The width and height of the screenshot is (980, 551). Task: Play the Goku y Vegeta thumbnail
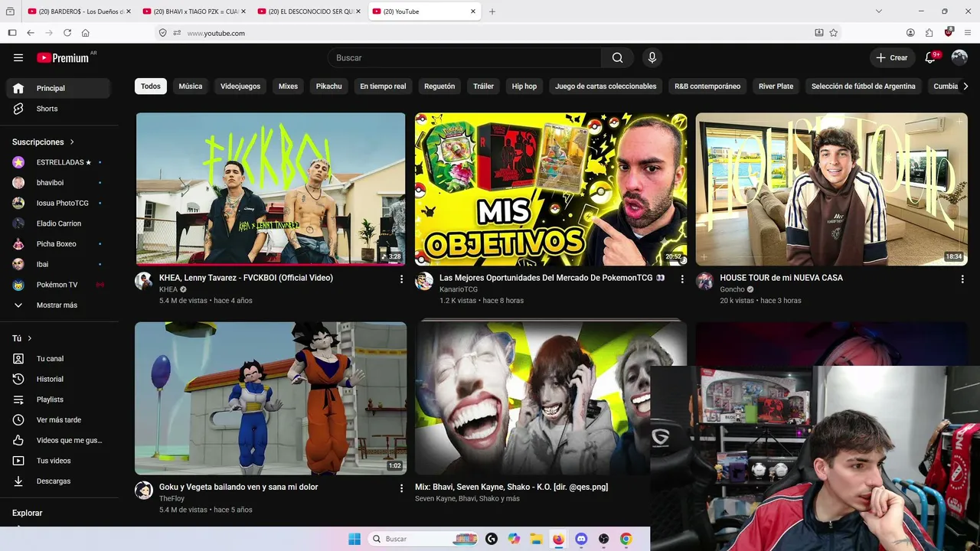(270, 398)
